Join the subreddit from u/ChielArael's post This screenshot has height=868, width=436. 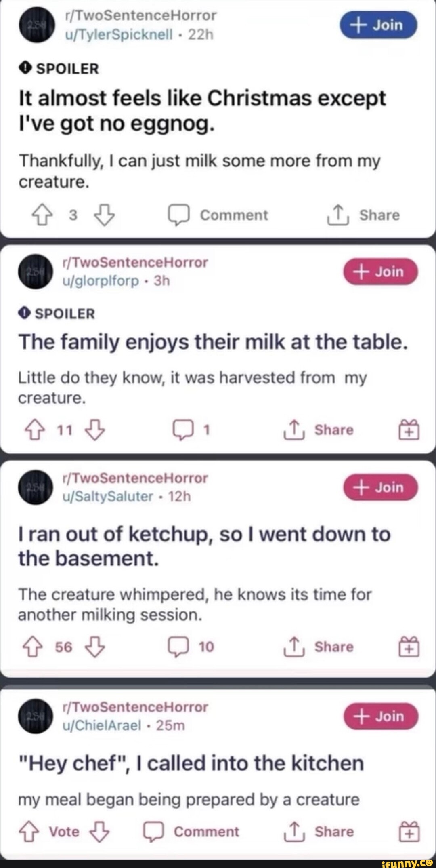coord(379,716)
